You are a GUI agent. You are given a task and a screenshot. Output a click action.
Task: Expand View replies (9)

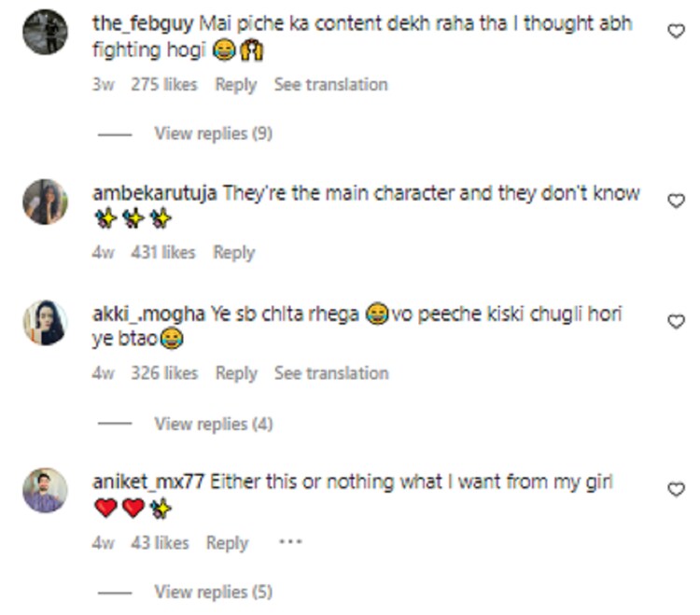tap(214, 133)
